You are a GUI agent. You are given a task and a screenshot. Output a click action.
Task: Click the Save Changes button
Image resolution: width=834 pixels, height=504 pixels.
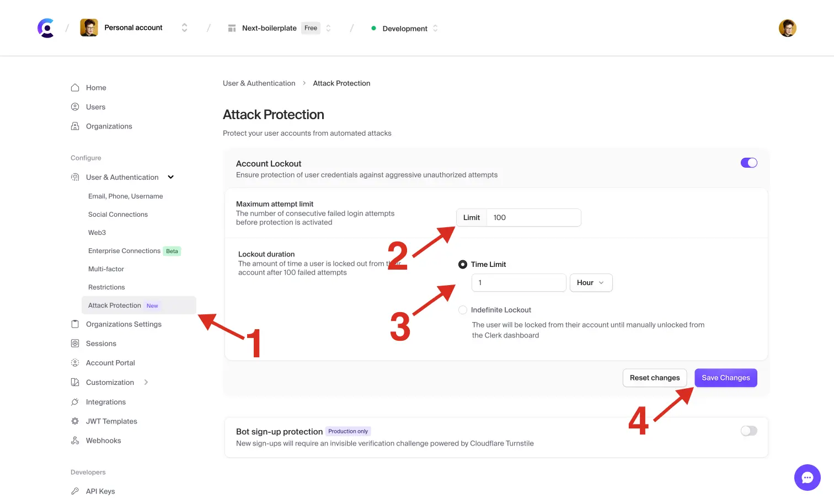(725, 378)
